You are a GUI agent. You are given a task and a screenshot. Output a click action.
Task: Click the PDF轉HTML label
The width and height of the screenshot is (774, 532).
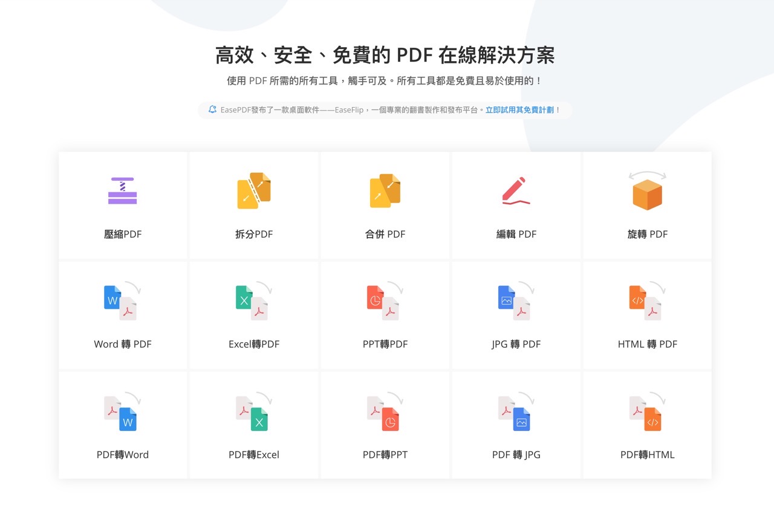[x=648, y=455]
